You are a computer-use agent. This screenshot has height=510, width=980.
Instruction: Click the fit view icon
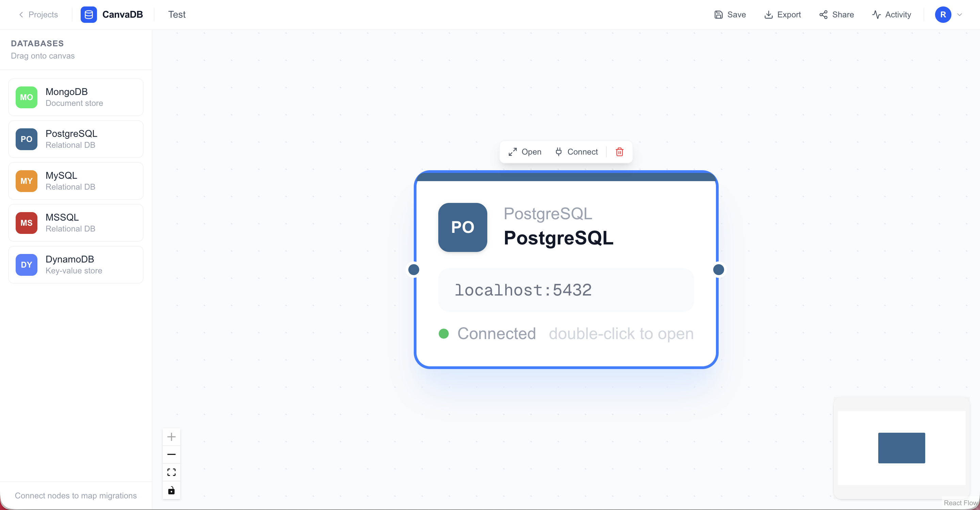[171, 472]
